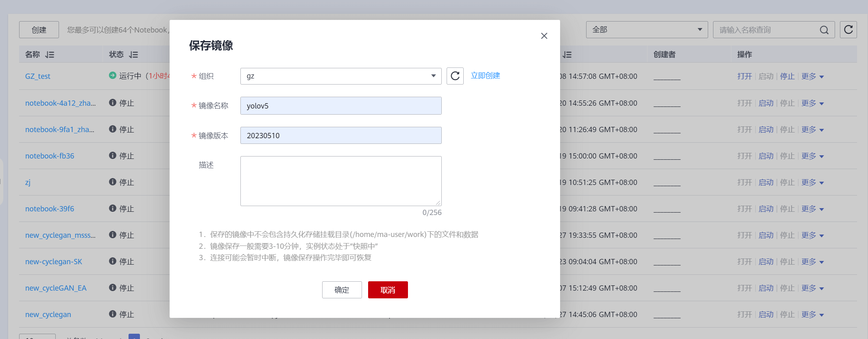
Task: Click the refresh icon beside organization dropdown
Action: (x=455, y=76)
